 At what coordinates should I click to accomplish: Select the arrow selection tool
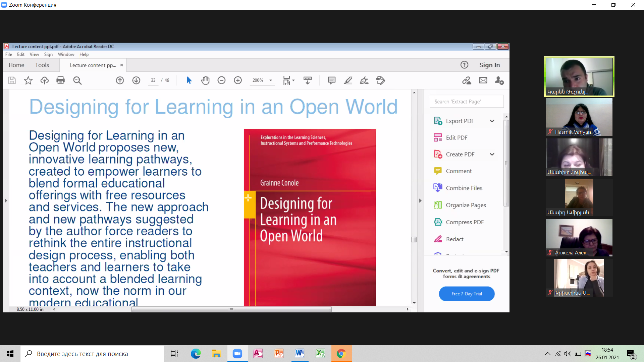(x=189, y=80)
